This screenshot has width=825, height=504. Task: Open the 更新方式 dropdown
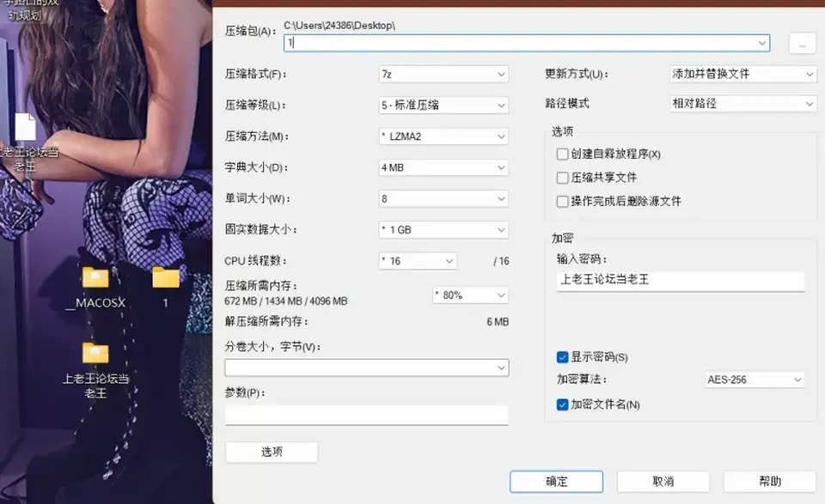[x=742, y=74]
